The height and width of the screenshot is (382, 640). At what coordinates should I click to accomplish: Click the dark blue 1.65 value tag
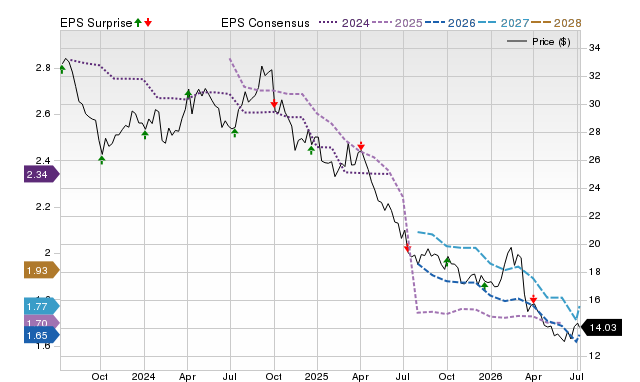tap(42, 335)
